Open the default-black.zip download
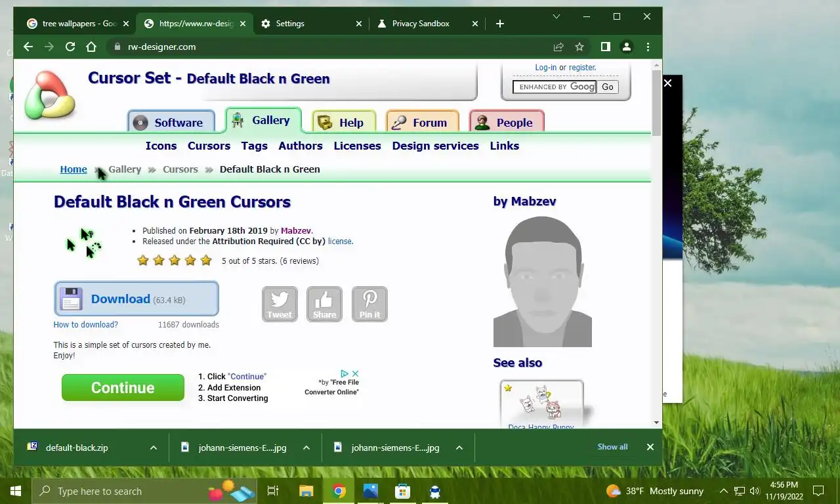 tap(77, 448)
